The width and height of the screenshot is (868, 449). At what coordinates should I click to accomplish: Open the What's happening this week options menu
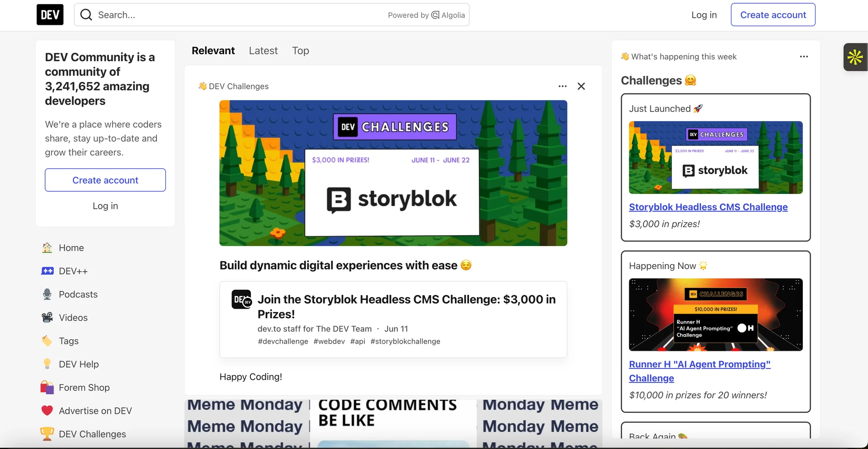pyautogui.click(x=804, y=57)
